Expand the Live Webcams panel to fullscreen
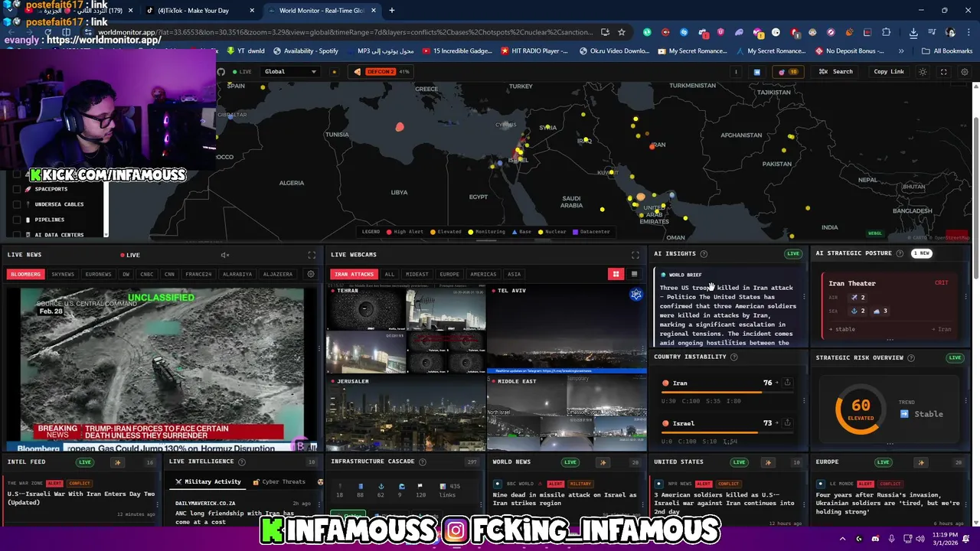980x551 pixels. [635, 255]
